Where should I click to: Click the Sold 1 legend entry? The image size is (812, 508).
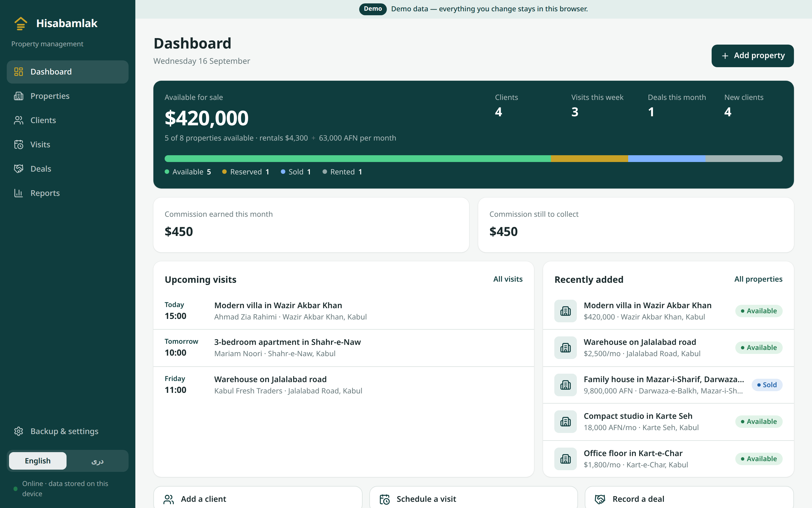click(x=295, y=172)
